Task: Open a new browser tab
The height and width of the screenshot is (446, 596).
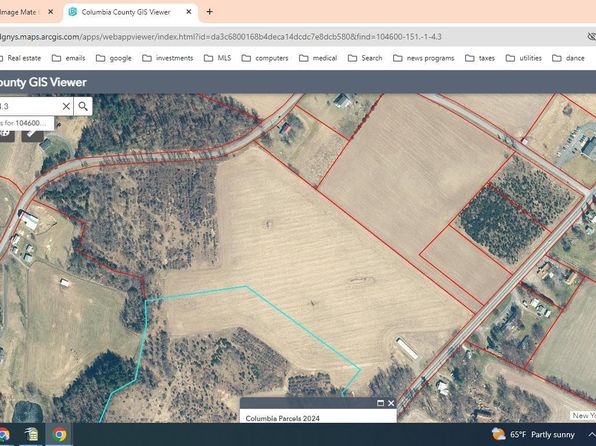Action: [x=209, y=12]
